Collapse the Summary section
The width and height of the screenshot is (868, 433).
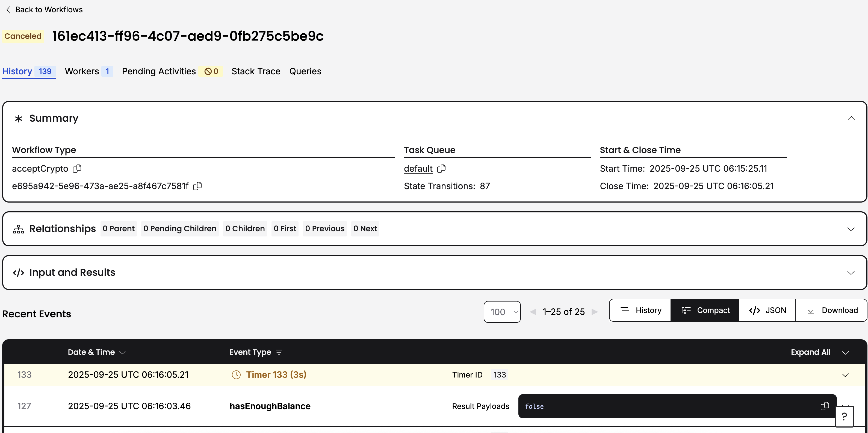pyautogui.click(x=851, y=118)
